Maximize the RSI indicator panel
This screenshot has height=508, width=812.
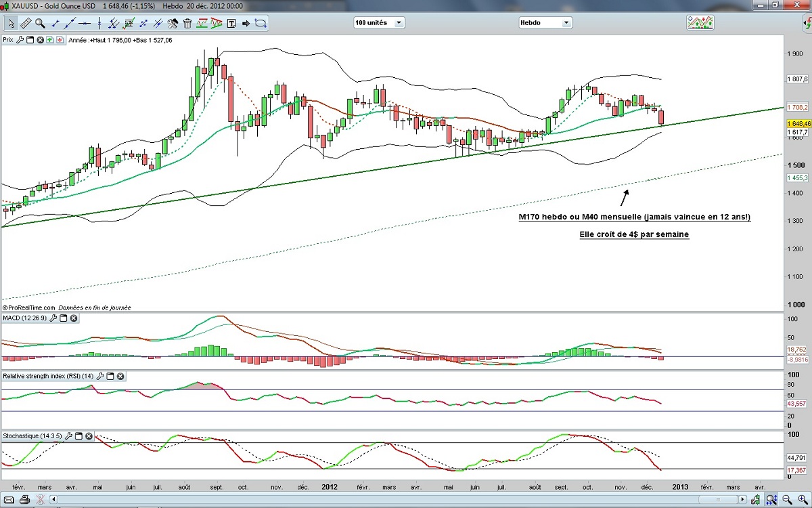[x=110, y=375]
